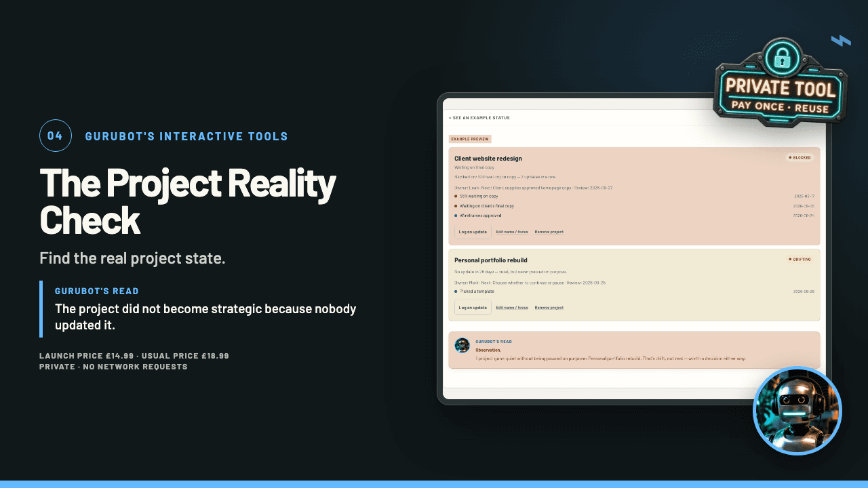Click the Find the real project state subtitle
The image size is (868, 488).
point(132,258)
